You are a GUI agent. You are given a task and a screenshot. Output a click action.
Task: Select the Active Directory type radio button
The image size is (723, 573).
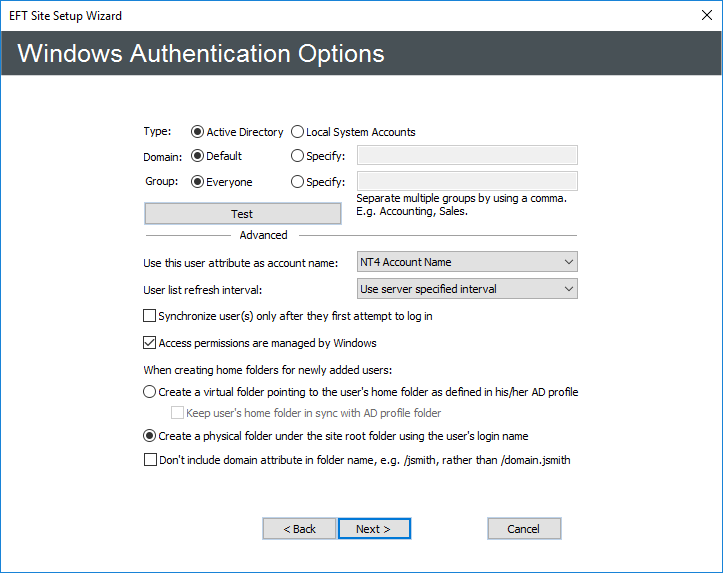(197, 132)
